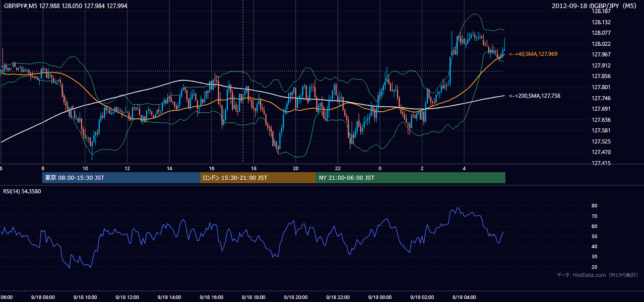The image size is (644, 302).
Task: Click price axis label 128.077
Action: [x=601, y=33]
